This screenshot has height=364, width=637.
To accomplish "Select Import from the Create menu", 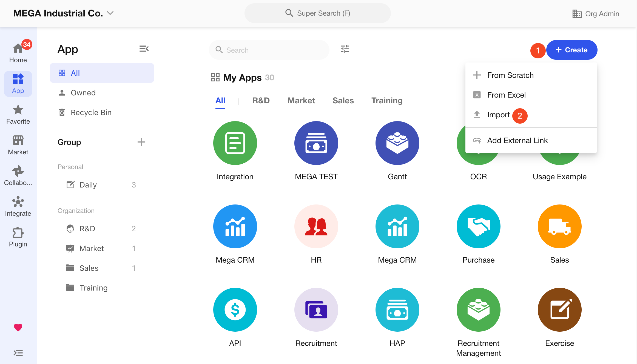I will [498, 115].
